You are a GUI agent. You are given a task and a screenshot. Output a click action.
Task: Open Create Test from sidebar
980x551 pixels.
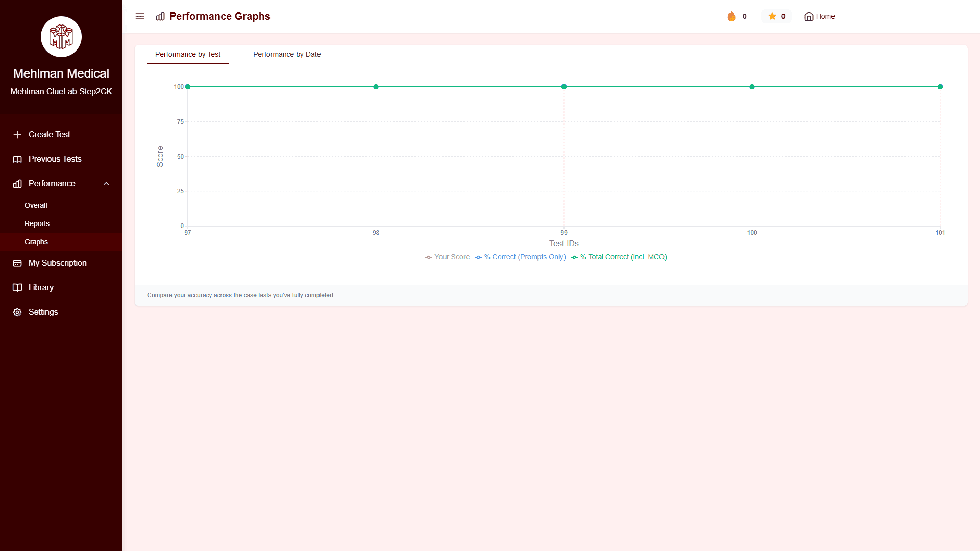pyautogui.click(x=50, y=135)
